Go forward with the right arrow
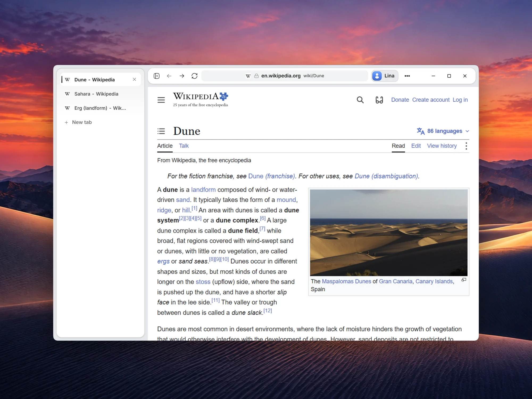The width and height of the screenshot is (532, 399). 182,76
